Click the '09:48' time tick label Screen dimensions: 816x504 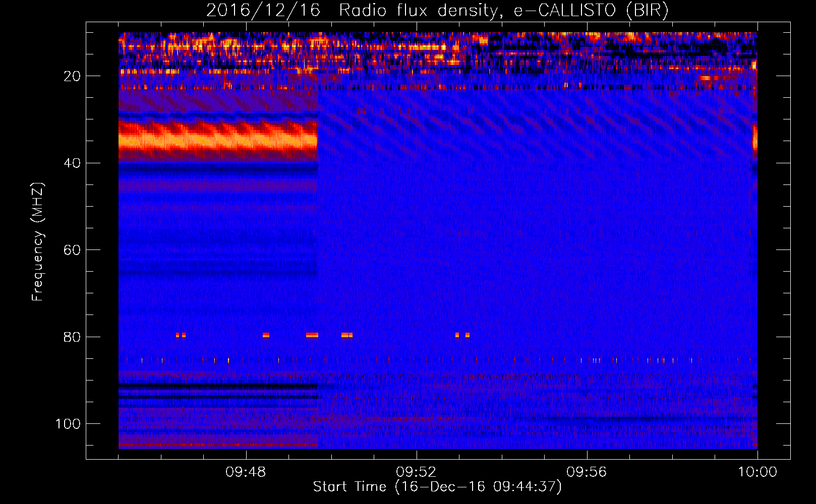pos(246,472)
